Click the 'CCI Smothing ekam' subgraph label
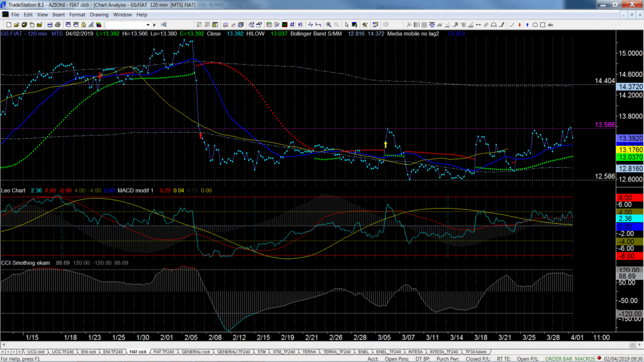 click(25, 263)
